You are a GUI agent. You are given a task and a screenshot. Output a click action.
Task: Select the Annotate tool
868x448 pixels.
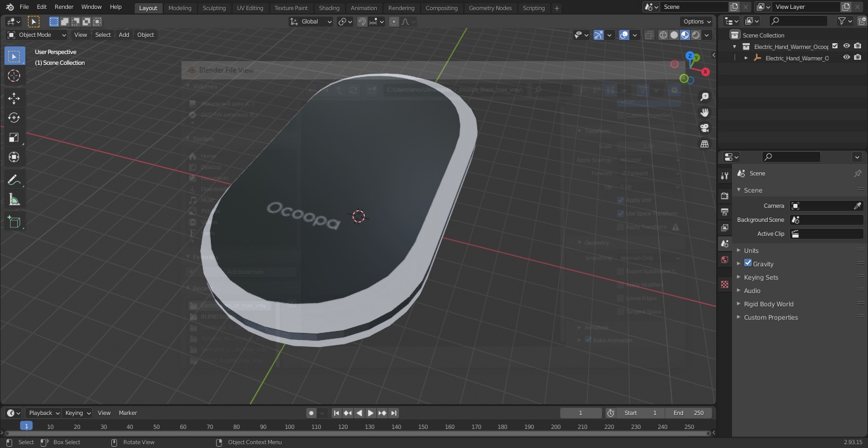pos(14,180)
